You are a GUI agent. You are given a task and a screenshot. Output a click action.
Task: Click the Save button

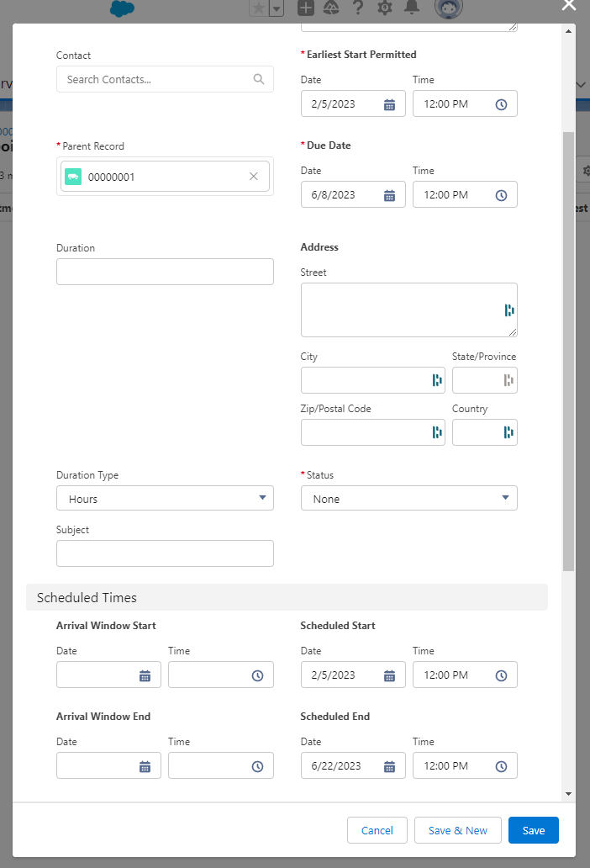click(x=533, y=830)
